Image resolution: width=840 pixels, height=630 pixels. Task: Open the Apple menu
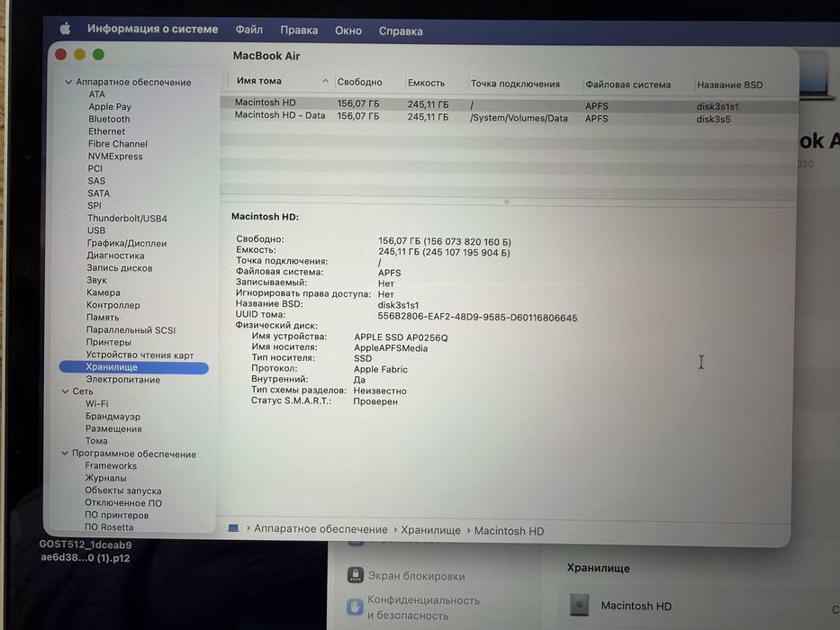coord(65,29)
